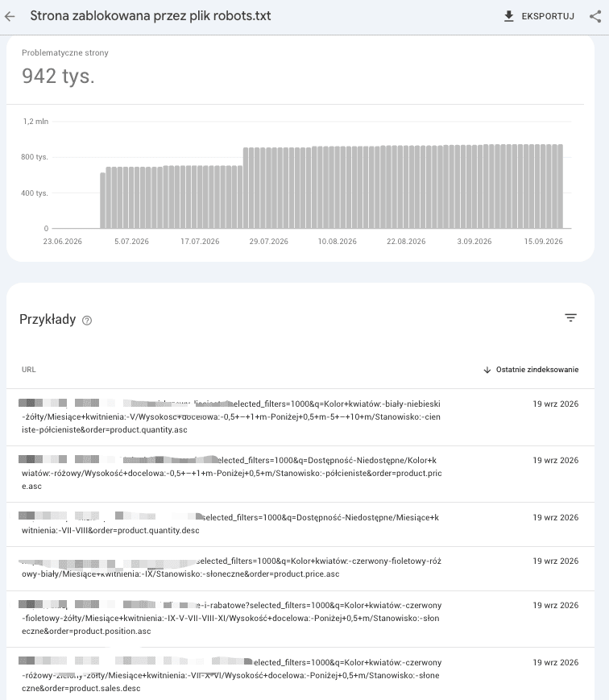Select the czerwony-fioletowy row ending with product.price.asc
The width and height of the screenshot is (609, 700).
tap(300, 569)
